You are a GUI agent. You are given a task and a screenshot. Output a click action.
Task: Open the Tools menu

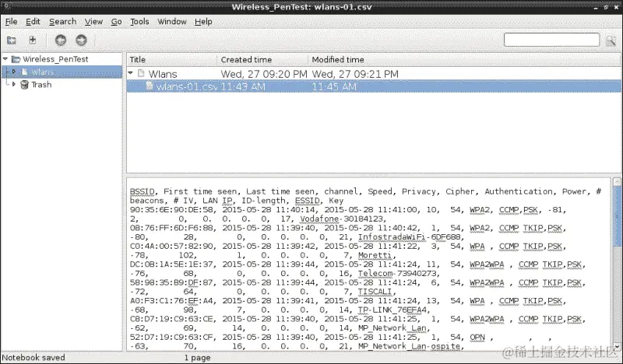pyautogui.click(x=139, y=22)
